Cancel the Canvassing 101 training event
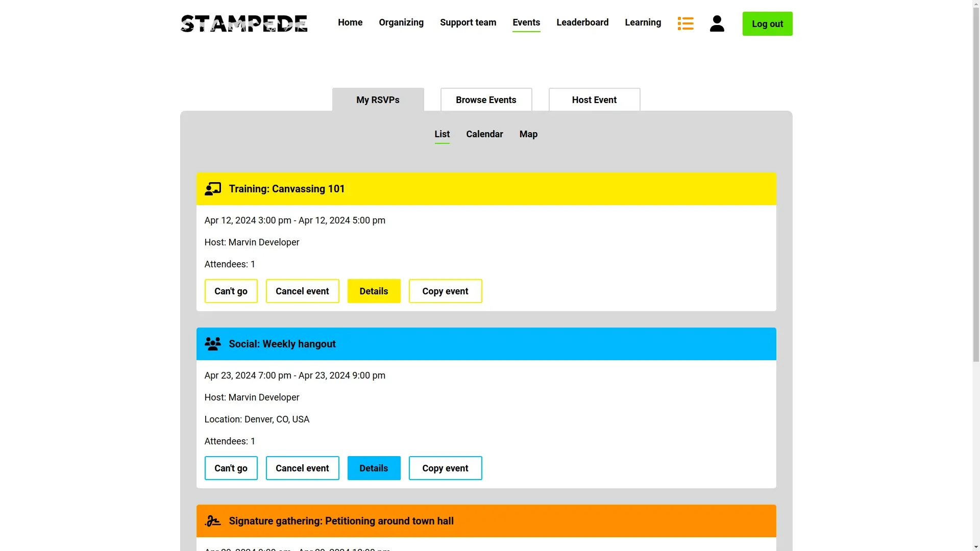Image resolution: width=980 pixels, height=551 pixels. pos(303,291)
